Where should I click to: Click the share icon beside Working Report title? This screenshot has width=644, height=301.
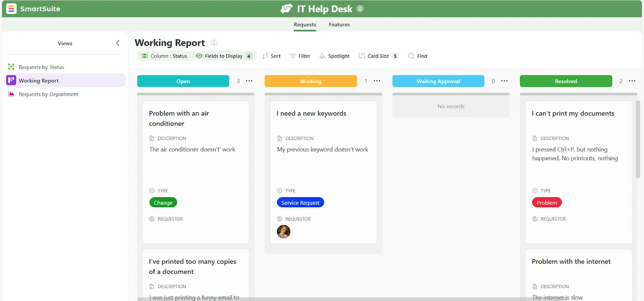coord(214,43)
